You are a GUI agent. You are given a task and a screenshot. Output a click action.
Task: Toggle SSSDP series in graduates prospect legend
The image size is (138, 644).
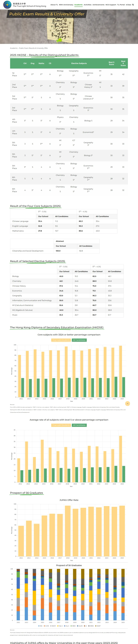point(98,626)
